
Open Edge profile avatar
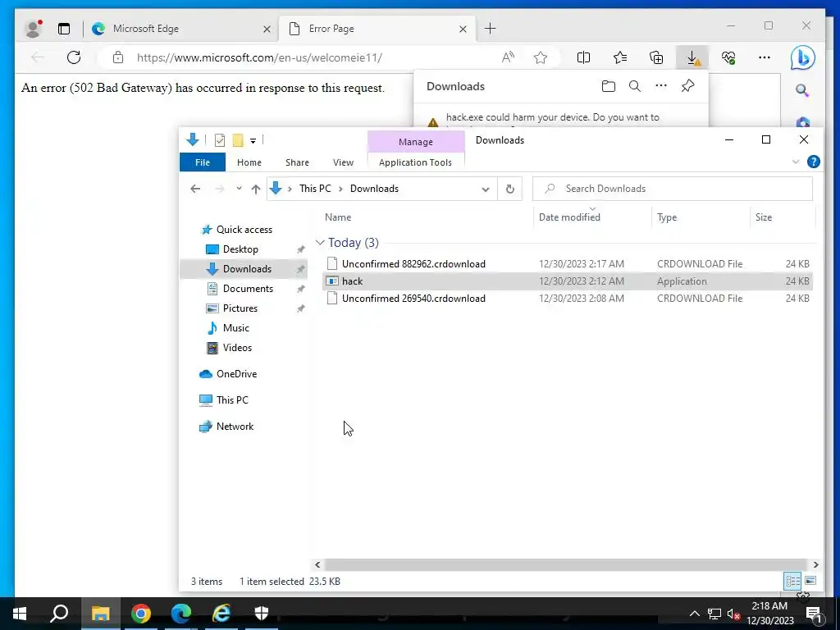[x=33, y=29]
